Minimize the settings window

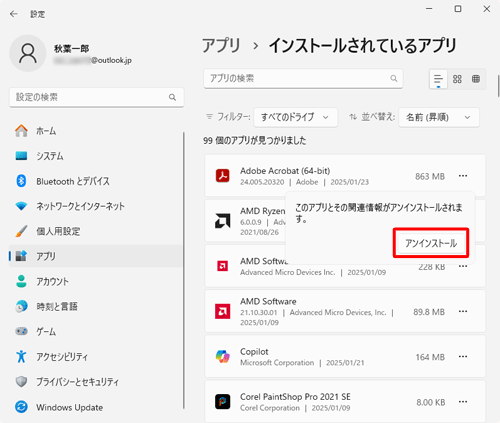click(x=429, y=9)
